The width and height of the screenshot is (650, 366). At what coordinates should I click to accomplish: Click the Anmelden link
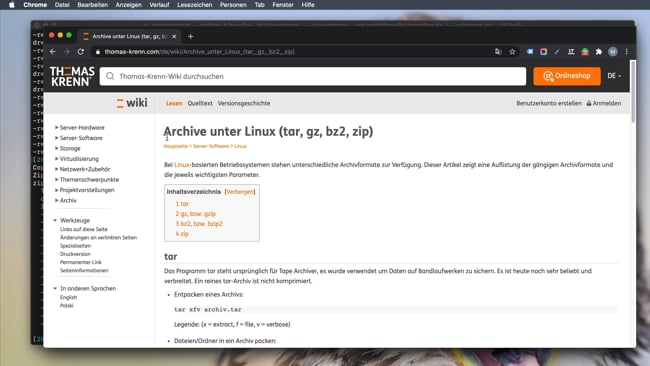tap(606, 103)
